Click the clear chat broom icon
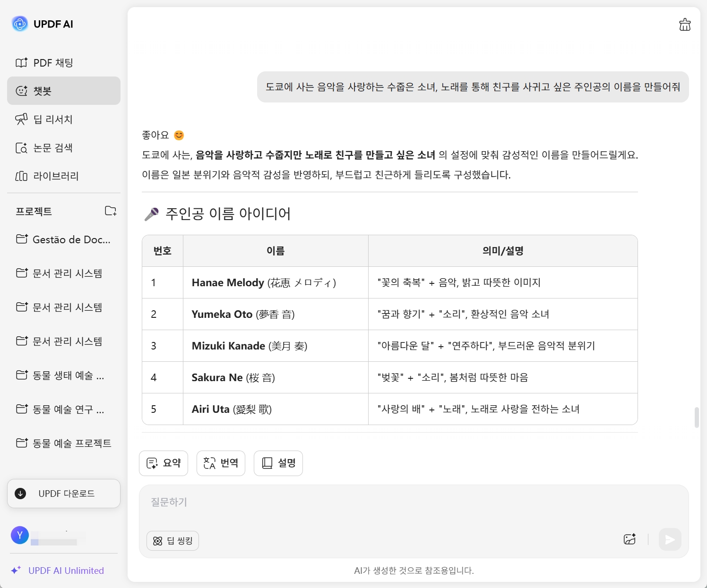 click(685, 25)
